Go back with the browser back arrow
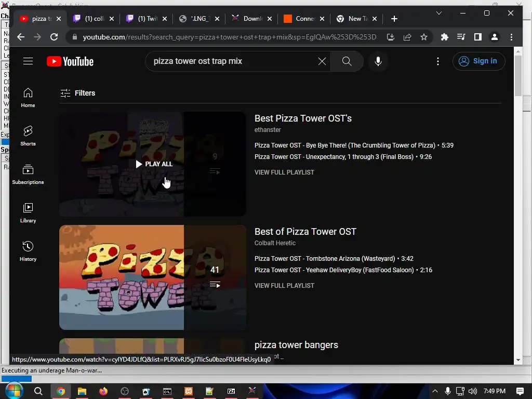Image resolution: width=532 pixels, height=399 pixels. point(21,37)
